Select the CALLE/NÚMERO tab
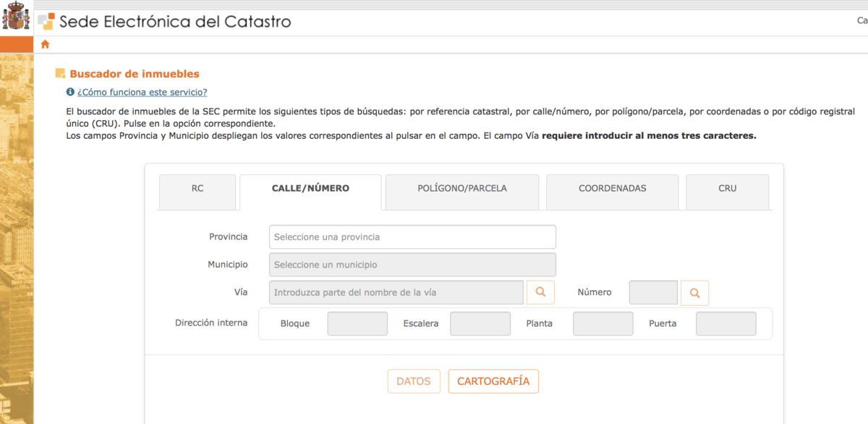868x424 pixels. (310, 192)
